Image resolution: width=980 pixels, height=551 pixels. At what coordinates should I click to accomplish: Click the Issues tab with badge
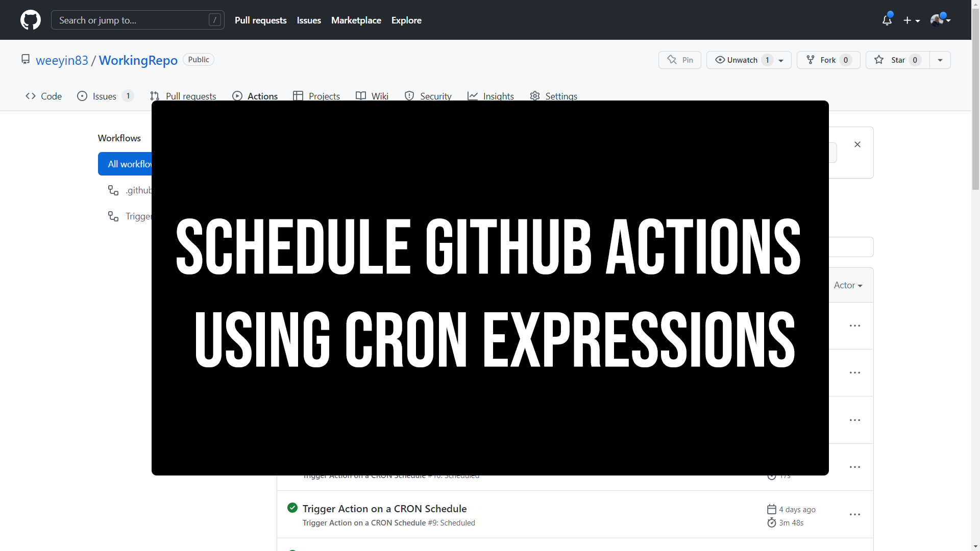pyautogui.click(x=104, y=95)
